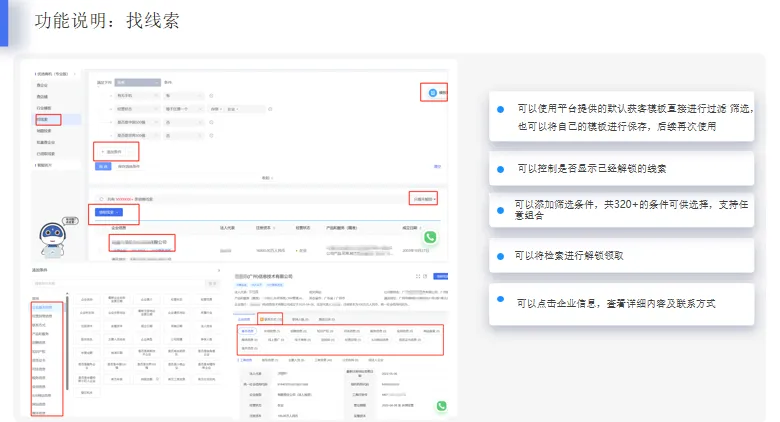Screen dimensions: 780x422
Task: Expand the 优选商机(专业版) sidebar group
Action: click(54, 74)
